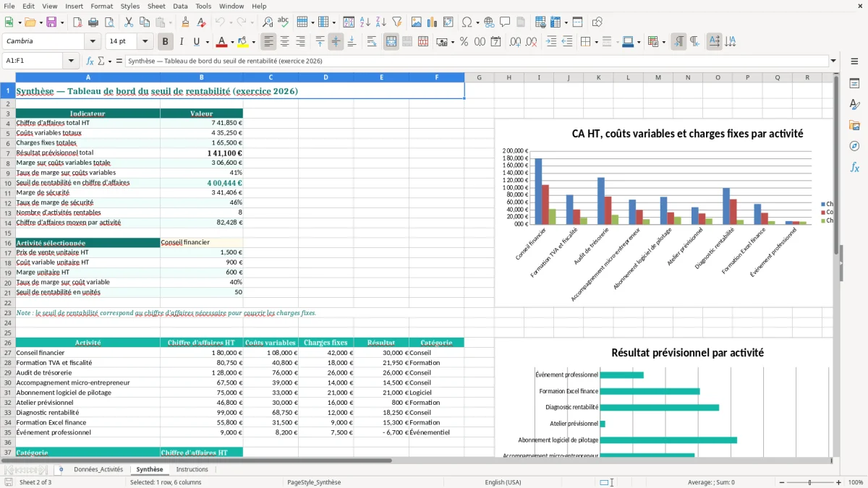Click Increase Indent icon
This screenshot has height=488, width=868.
551,42
